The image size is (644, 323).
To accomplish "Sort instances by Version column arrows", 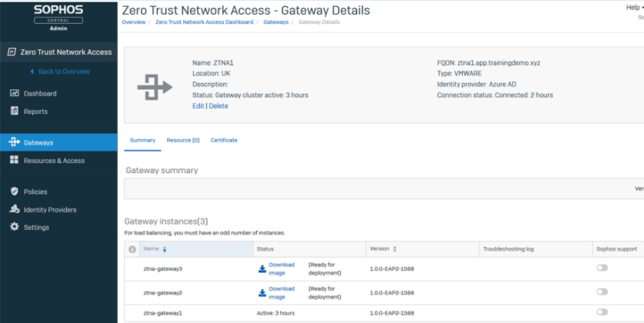I will [x=395, y=249].
